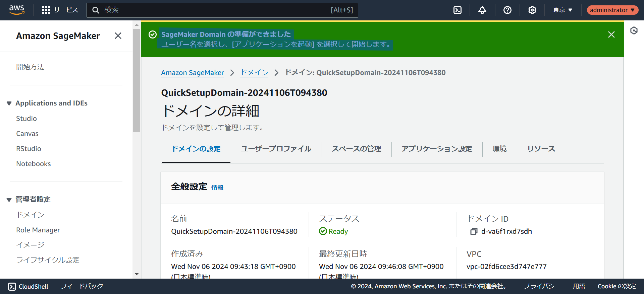Switch to the スペースの管理 tab
The height and width of the screenshot is (294, 644).
coord(356,149)
